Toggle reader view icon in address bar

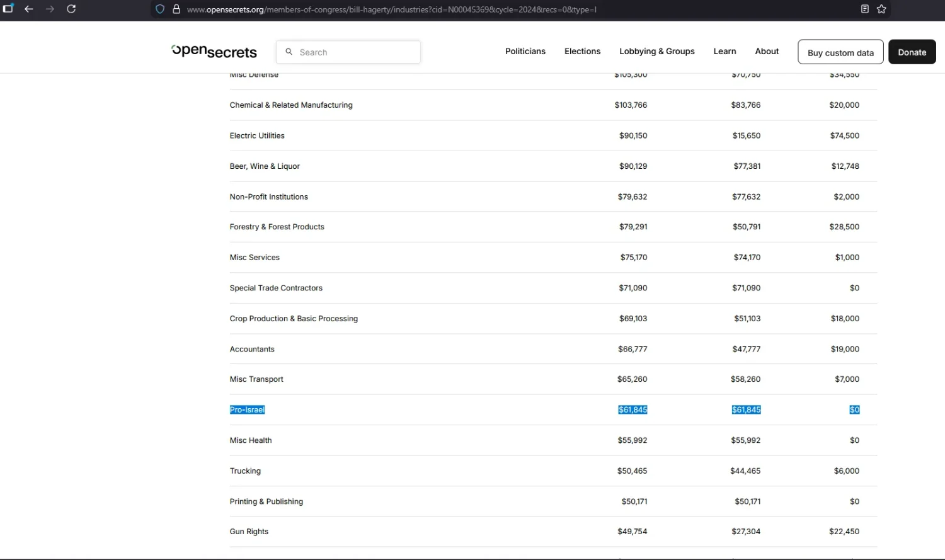865,9
